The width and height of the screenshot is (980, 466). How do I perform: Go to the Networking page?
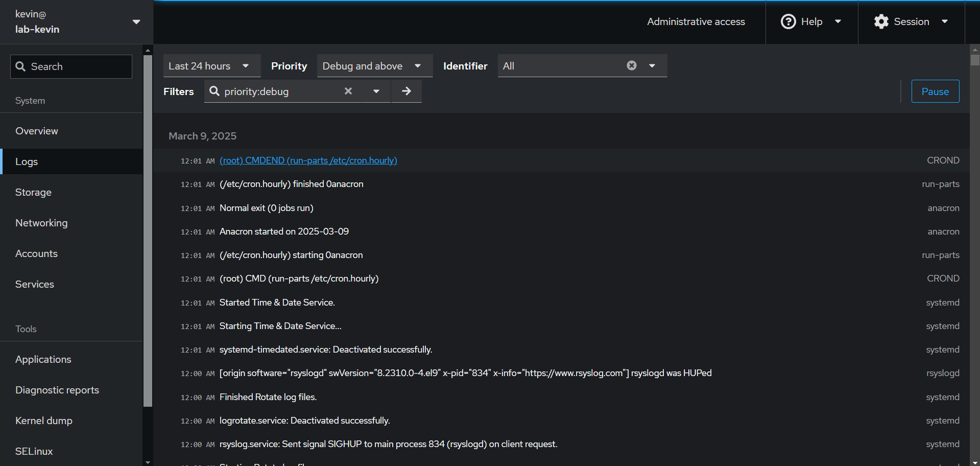click(41, 223)
